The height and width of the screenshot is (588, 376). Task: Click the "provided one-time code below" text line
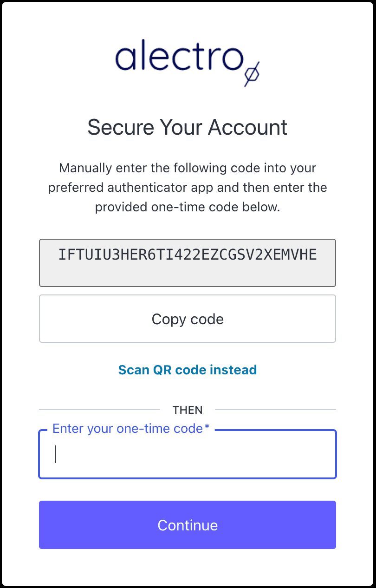[188, 207]
